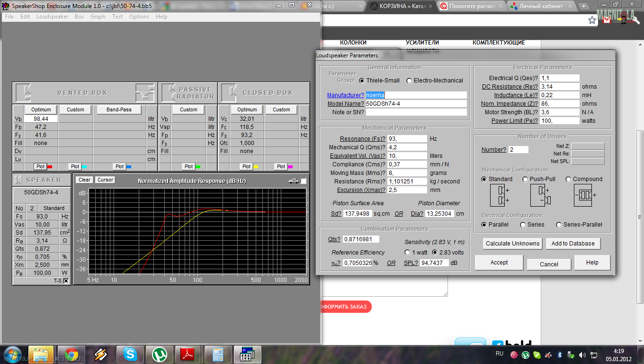Click the red Plot swatch for Vented Optimum
The height and width of the screenshot is (364, 644).
coord(49,166)
